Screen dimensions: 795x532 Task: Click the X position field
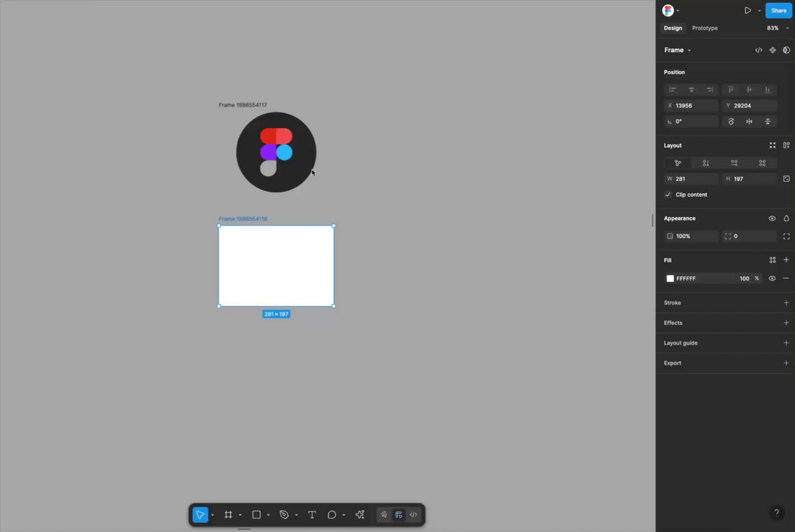[x=691, y=106]
